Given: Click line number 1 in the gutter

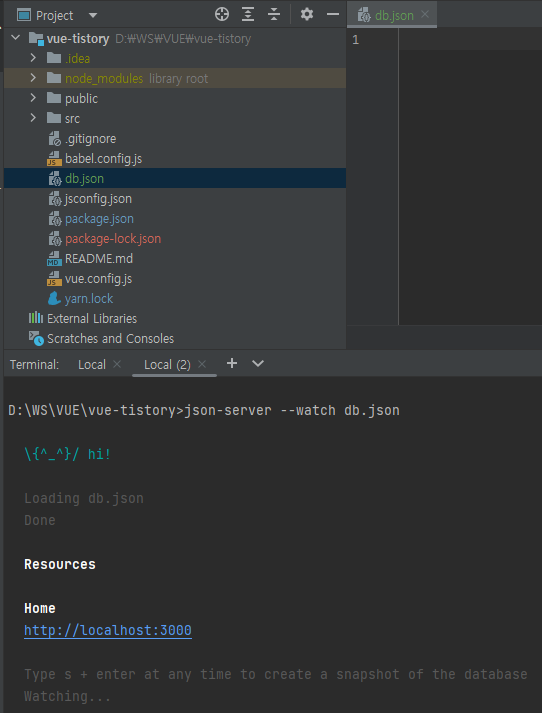Looking at the screenshot, I should coord(356,40).
